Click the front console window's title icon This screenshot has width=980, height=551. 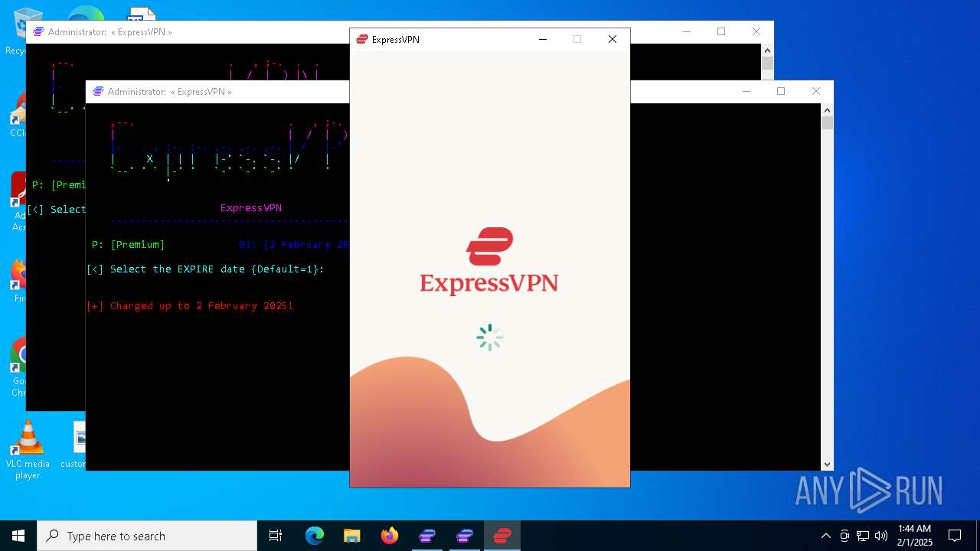coord(98,92)
